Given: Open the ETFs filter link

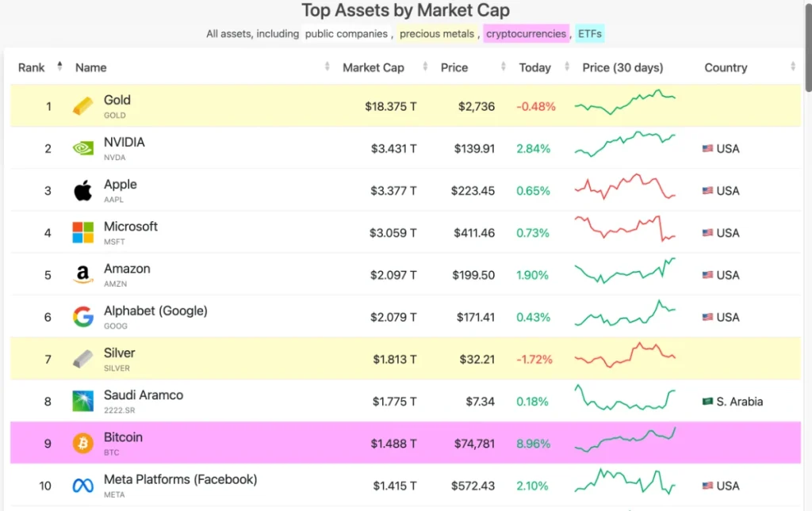Looking at the screenshot, I should pos(589,33).
